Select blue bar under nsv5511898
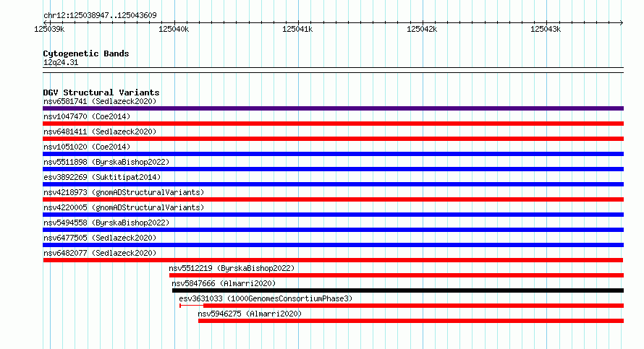 [x=333, y=169]
